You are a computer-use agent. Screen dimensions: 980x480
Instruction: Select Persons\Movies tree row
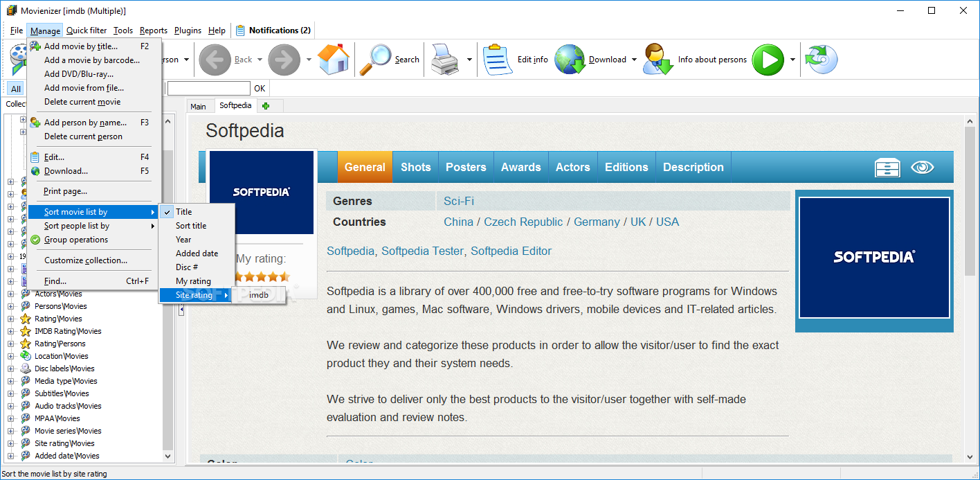(x=61, y=306)
